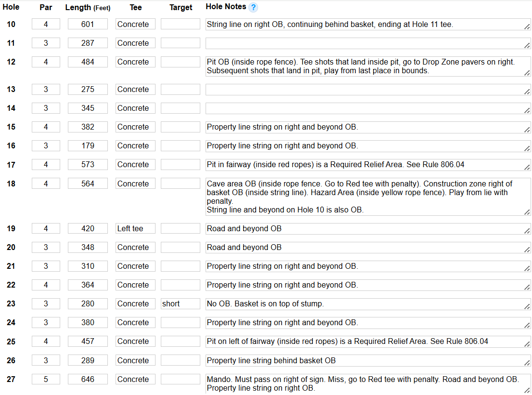The height and width of the screenshot is (395, 532).
Task: Click the Tee field for hole 14
Action: click(x=135, y=108)
